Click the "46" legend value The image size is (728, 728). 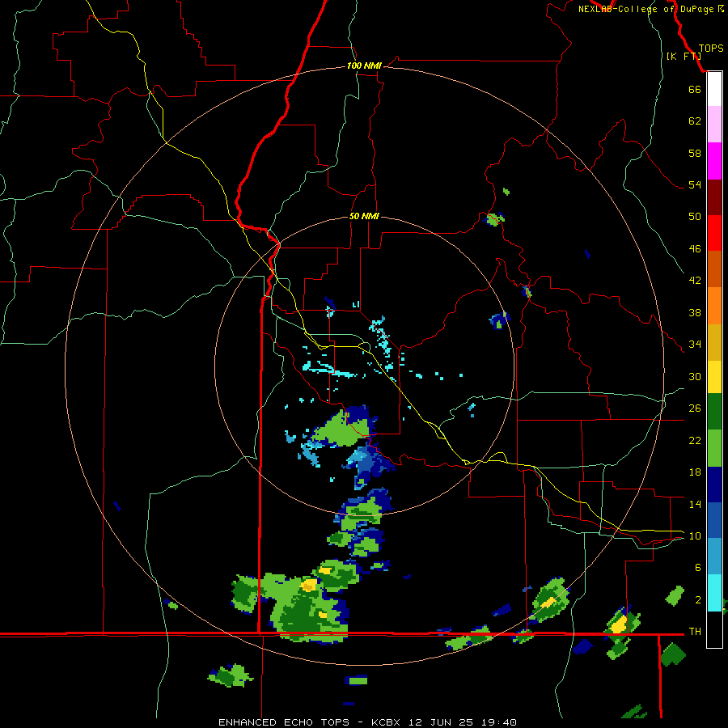695,248
